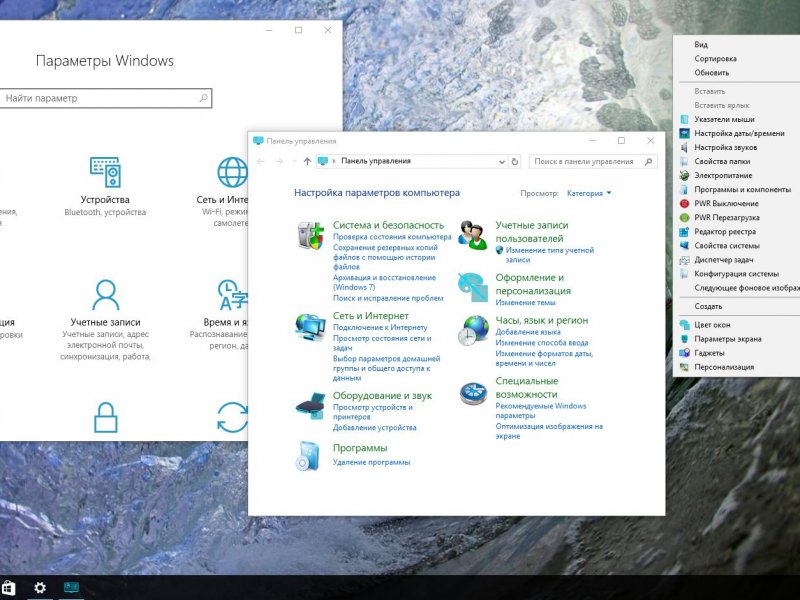
Task: Go up one level in Панель управления
Action: tap(307, 161)
